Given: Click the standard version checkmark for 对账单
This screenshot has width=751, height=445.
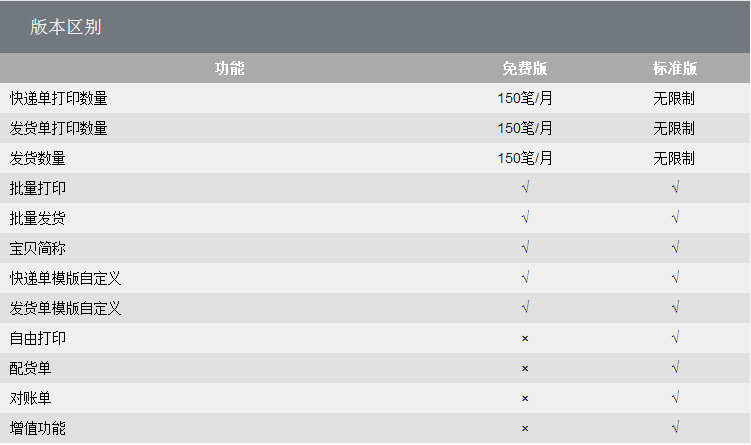Looking at the screenshot, I should tap(675, 398).
